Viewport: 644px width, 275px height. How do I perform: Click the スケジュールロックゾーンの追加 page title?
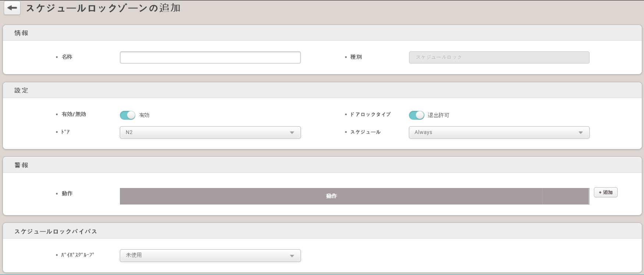103,8
